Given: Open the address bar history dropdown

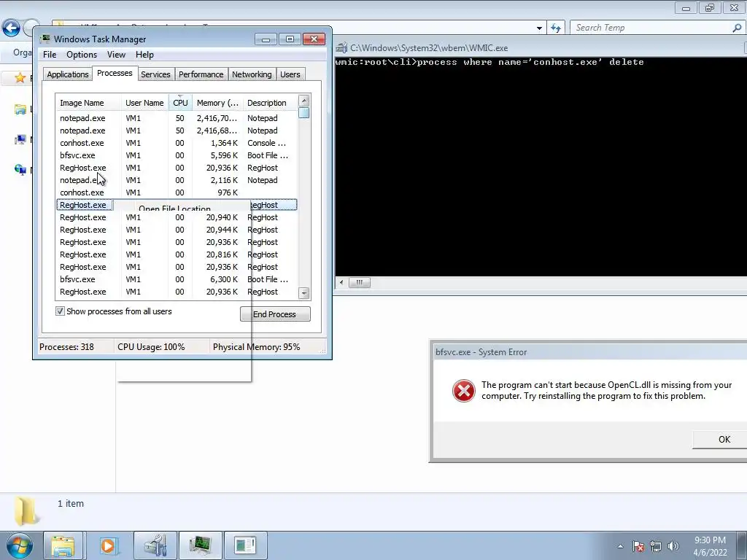Looking at the screenshot, I should click(x=539, y=28).
